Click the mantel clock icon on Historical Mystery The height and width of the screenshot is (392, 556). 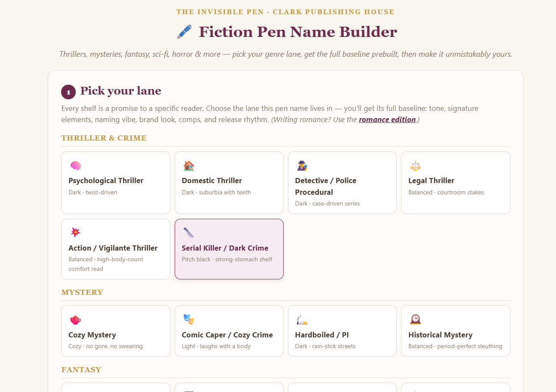click(x=415, y=319)
